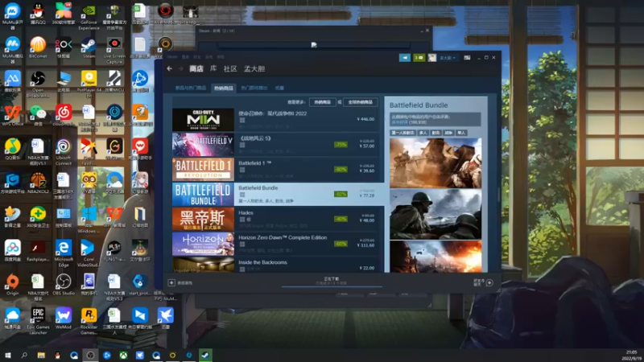
Task: Launch Epic Games Launcher icon
Action: click(x=38, y=321)
